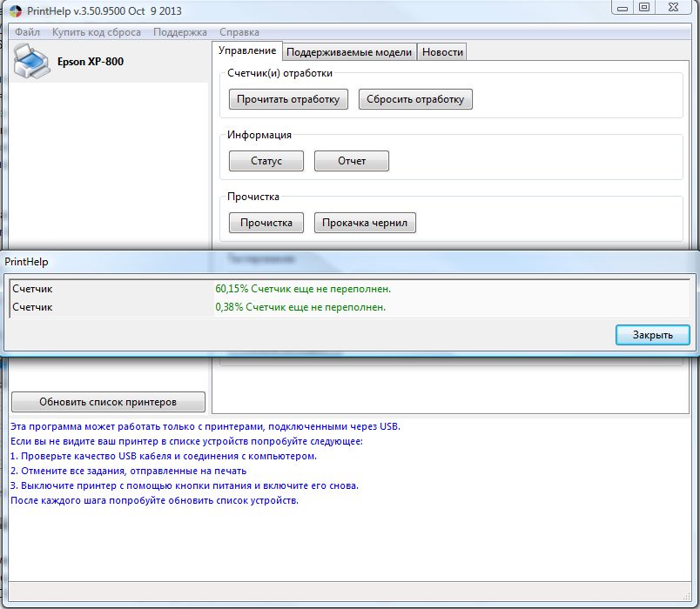The height and width of the screenshot is (609, 700).
Task: Click Обновить список принтеров button
Action: pyautogui.click(x=108, y=402)
